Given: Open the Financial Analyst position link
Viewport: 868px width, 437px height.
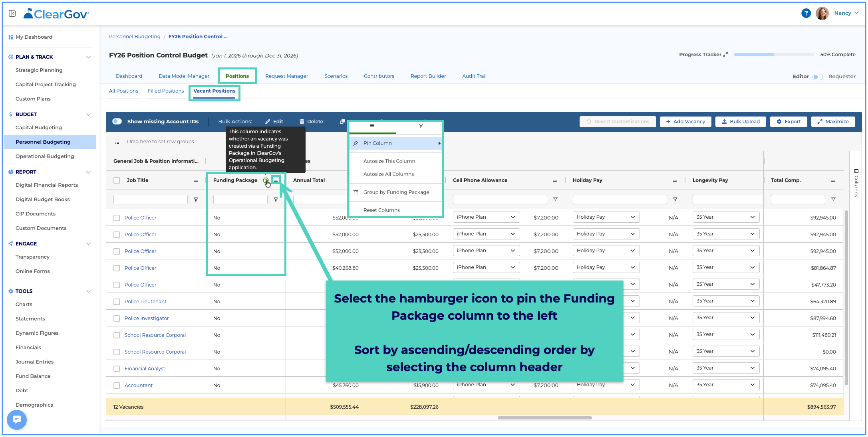Looking at the screenshot, I should click(145, 369).
